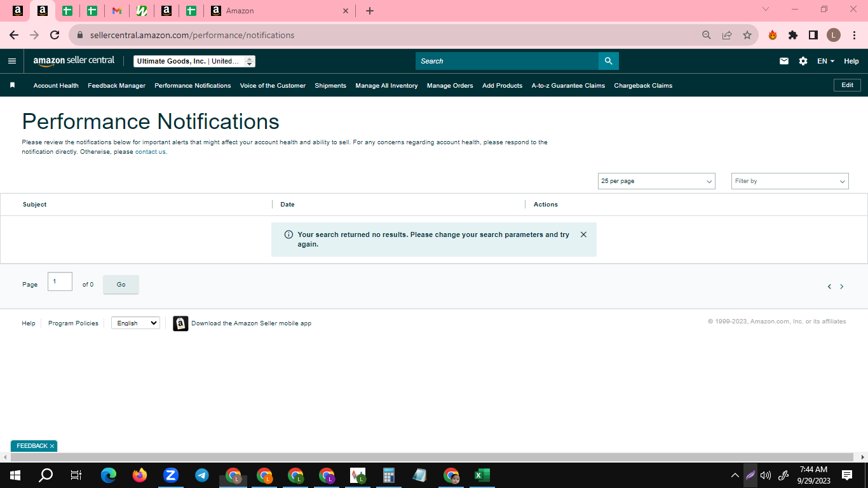Screen dimensions: 868x488
Task: Click the padlock site info icon
Action: (x=80, y=35)
